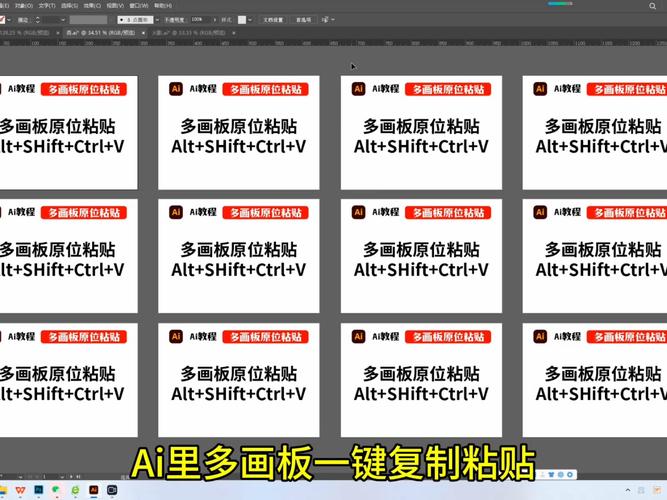Open WPS Office from the taskbar

click(x=20, y=490)
